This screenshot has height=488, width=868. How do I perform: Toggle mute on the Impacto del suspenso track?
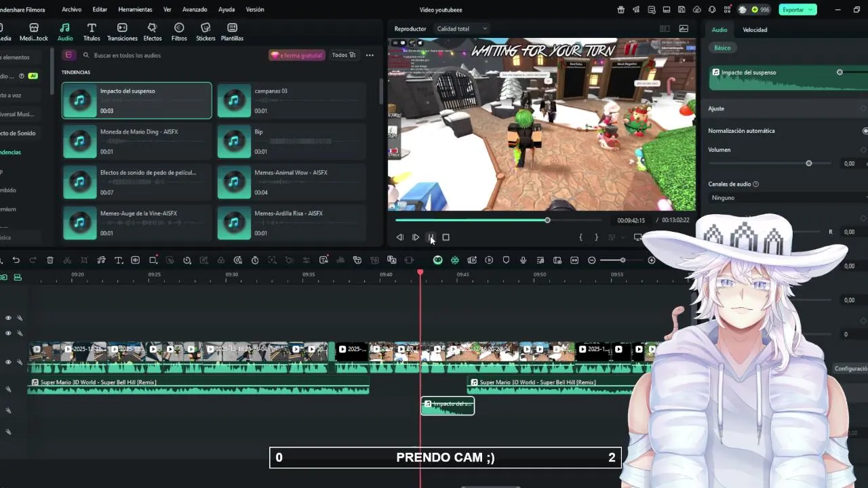coord(8,411)
